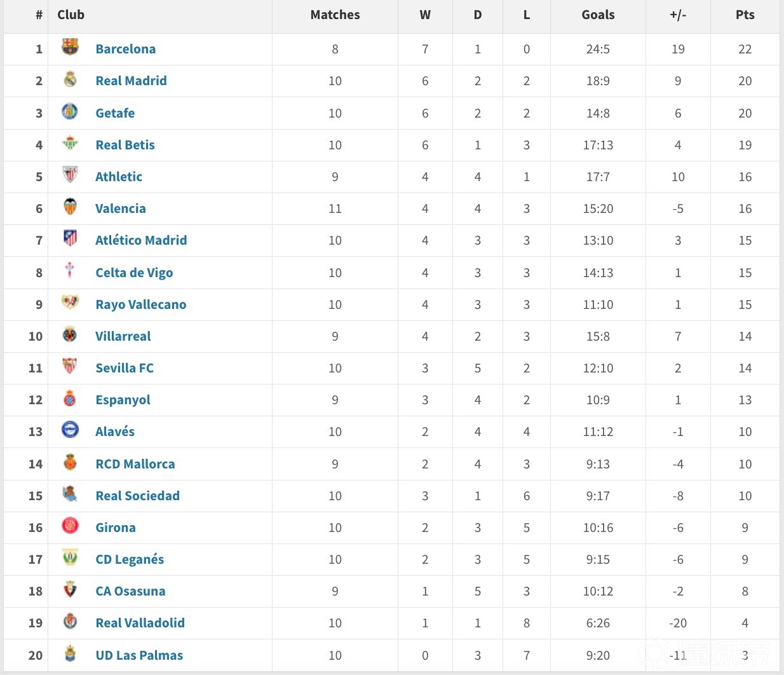This screenshot has width=784, height=675.
Task: Open the Real Sociedad link
Action: coord(138,496)
